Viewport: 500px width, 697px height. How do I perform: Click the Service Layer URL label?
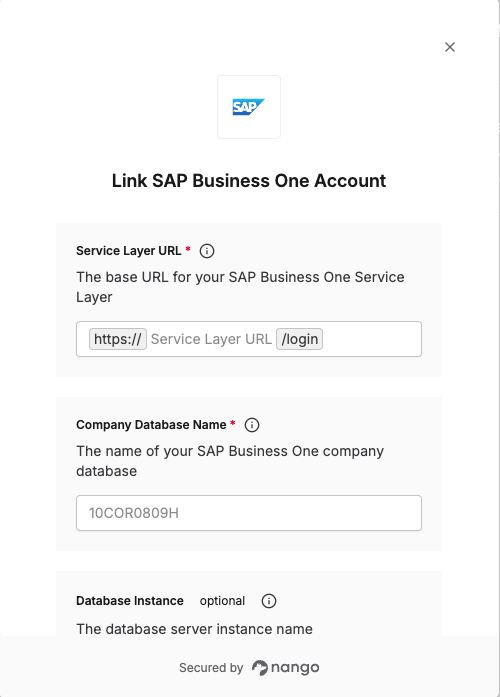pos(129,251)
